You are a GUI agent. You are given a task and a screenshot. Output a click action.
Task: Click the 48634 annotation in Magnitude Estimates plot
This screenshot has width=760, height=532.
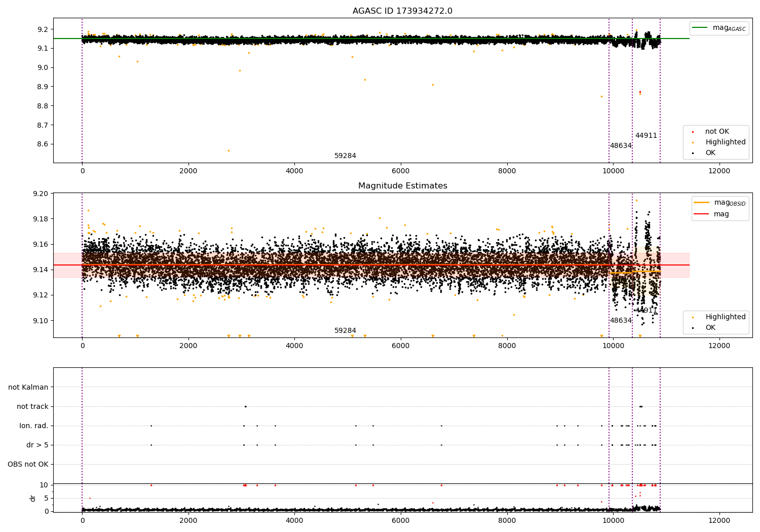pyautogui.click(x=621, y=321)
